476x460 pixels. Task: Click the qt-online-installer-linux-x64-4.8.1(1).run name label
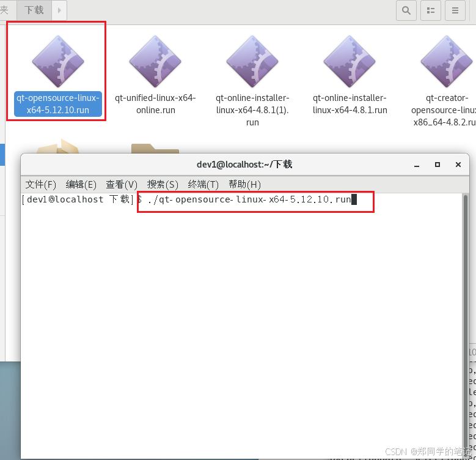point(252,110)
